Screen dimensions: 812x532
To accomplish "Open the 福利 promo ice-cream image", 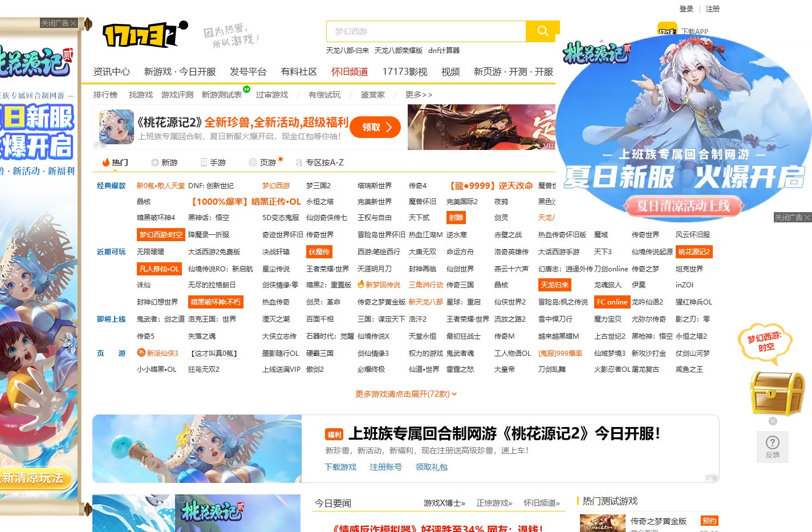I will pyautogui.click(x=197, y=449).
